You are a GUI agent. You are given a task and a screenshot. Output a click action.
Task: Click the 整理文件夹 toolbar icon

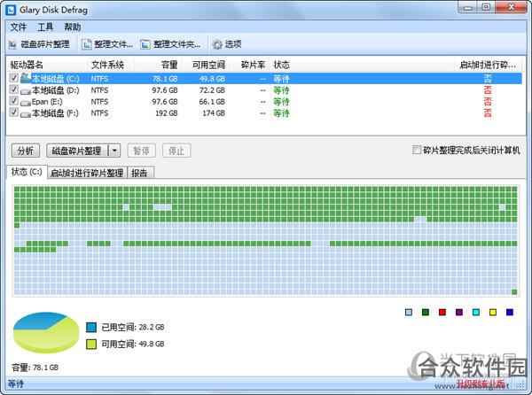pos(145,44)
